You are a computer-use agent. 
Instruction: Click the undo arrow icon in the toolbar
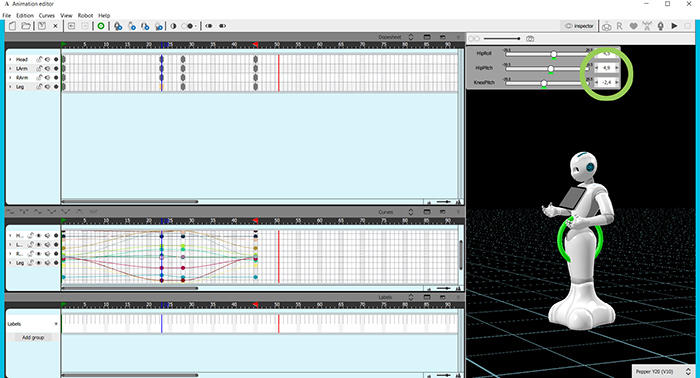pyautogui.click(x=71, y=26)
